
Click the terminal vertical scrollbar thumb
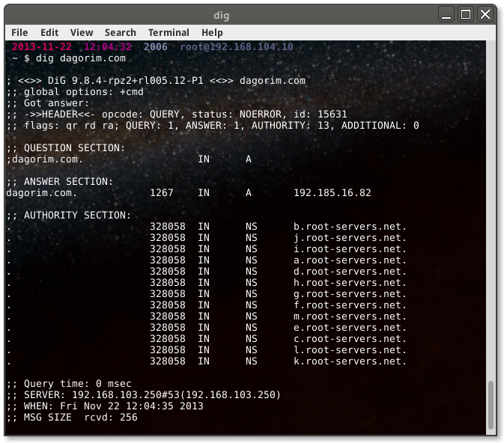click(491, 405)
